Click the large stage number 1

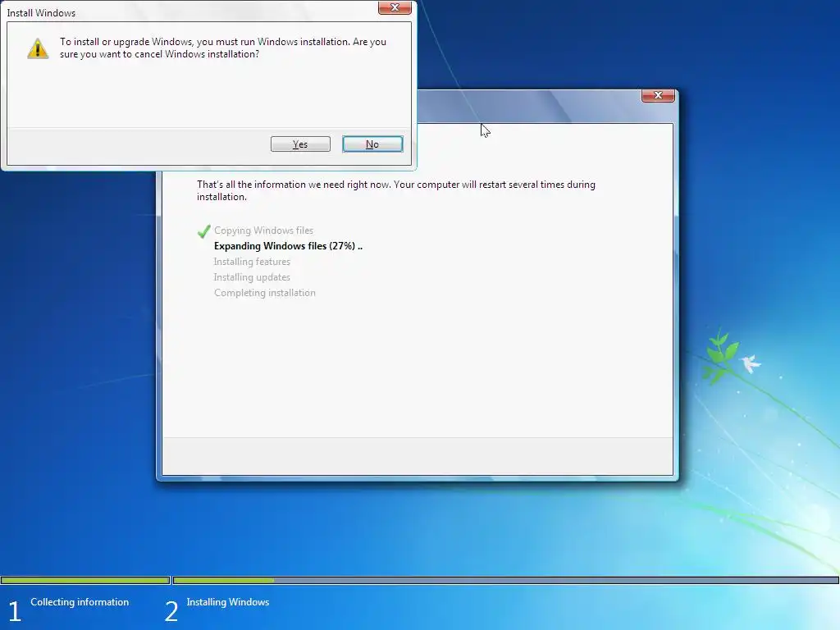(x=15, y=611)
